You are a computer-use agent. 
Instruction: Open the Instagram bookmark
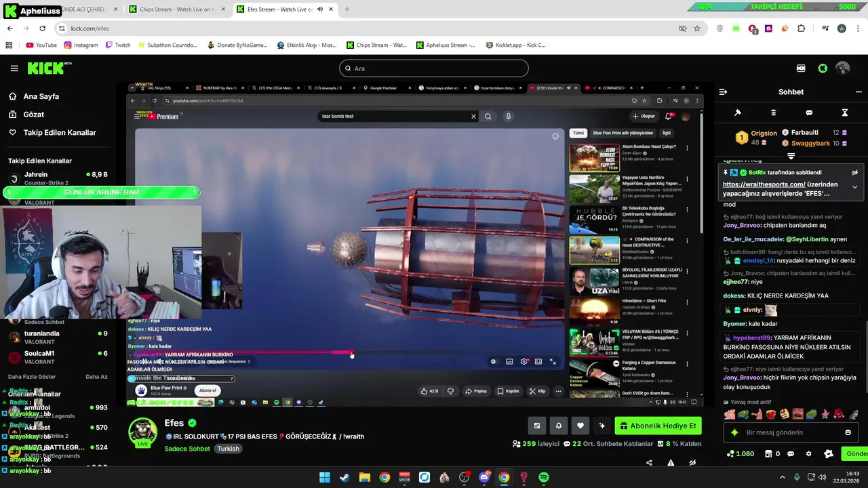click(81, 45)
